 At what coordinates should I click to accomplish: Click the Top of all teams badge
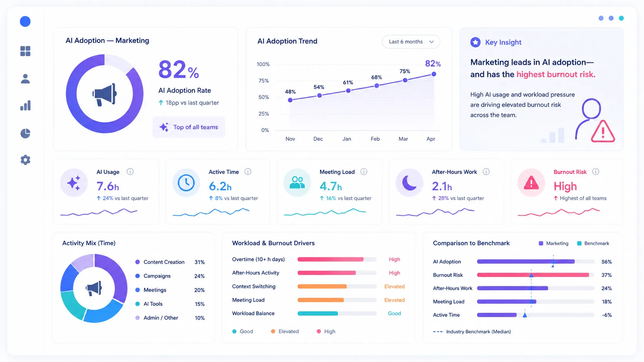pyautogui.click(x=189, y=127)
